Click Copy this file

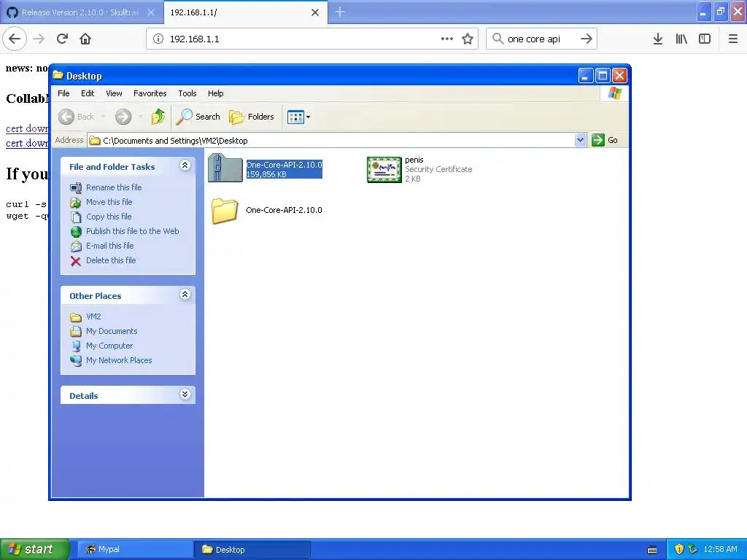[109, 217]
